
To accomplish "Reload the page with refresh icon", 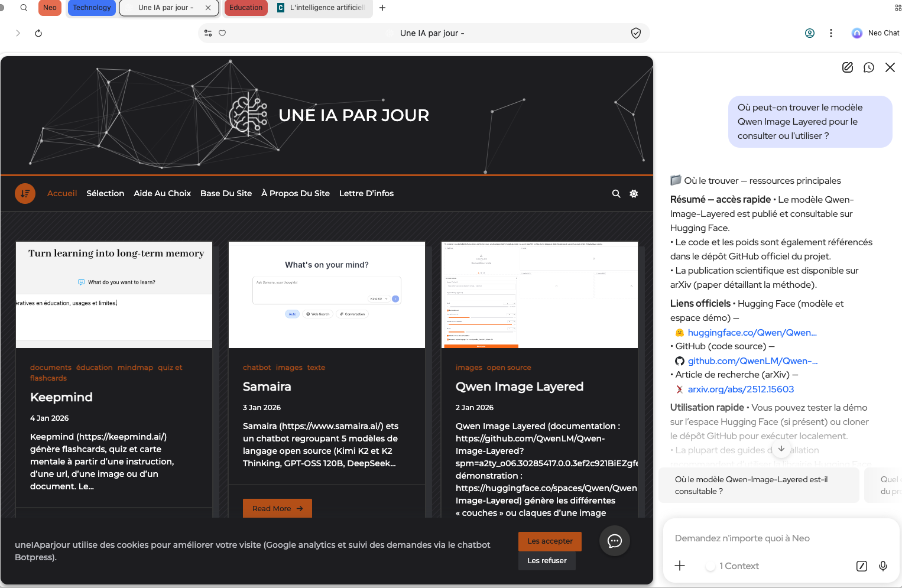I will pos(38,33).
